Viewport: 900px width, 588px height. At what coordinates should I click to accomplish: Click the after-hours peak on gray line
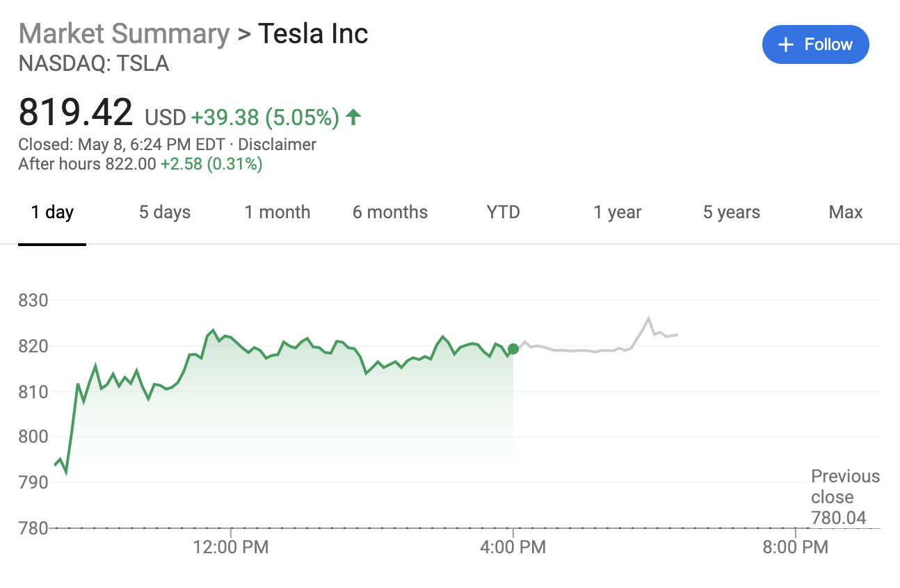(x=648, y=318)
